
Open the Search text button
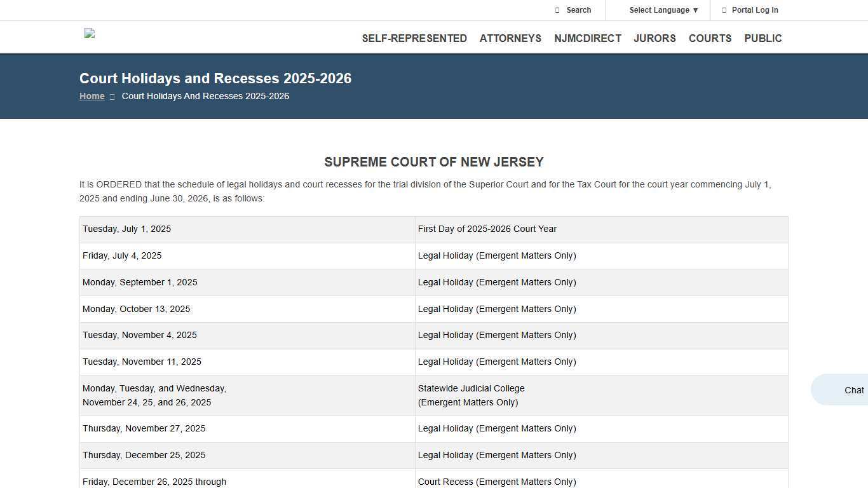tap(577, 10)
